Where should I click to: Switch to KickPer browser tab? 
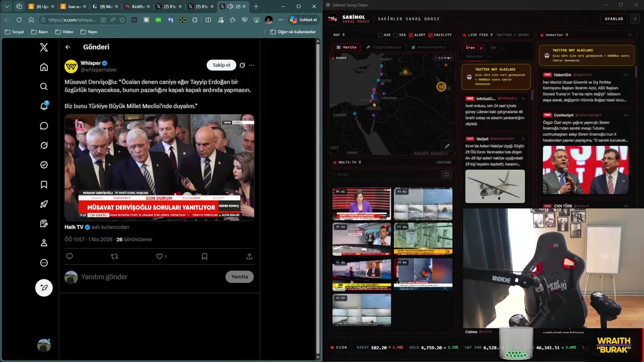137,7
